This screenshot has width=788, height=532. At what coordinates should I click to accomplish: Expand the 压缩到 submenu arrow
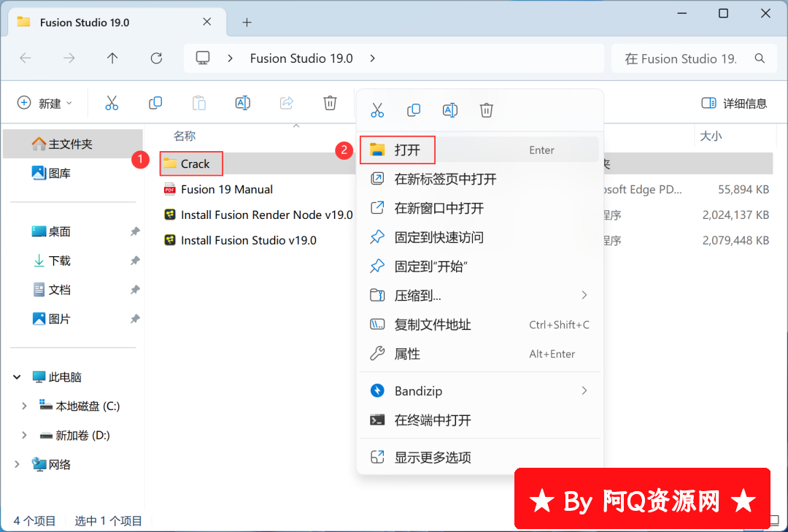[x=584, y=295]
